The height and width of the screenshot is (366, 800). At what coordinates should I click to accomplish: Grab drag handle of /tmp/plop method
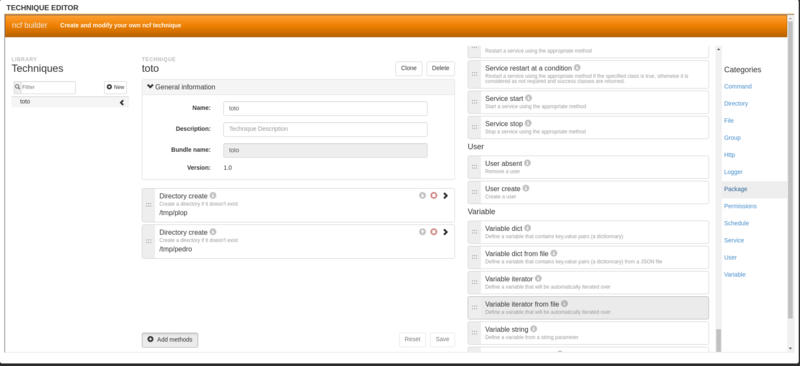pos(148,205)
